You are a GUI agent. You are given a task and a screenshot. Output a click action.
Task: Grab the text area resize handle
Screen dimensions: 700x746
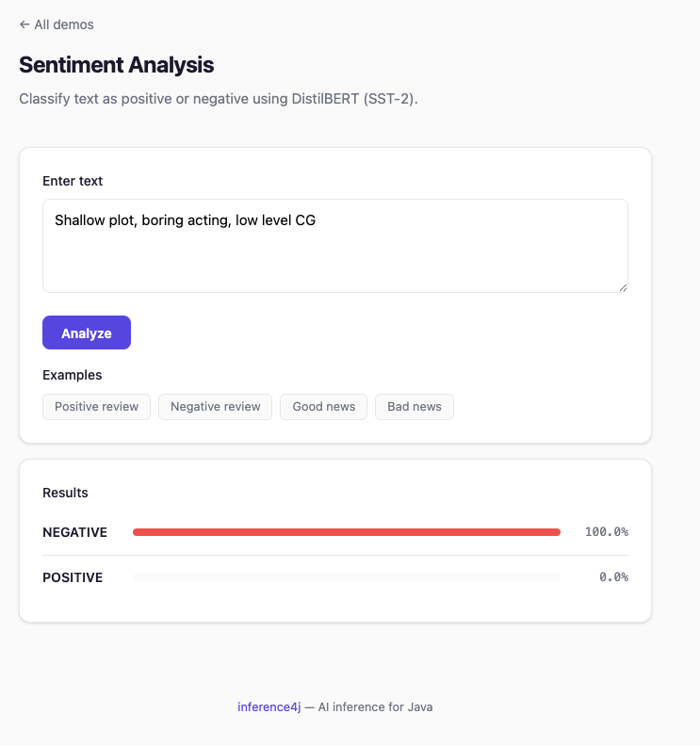point(623,287)
